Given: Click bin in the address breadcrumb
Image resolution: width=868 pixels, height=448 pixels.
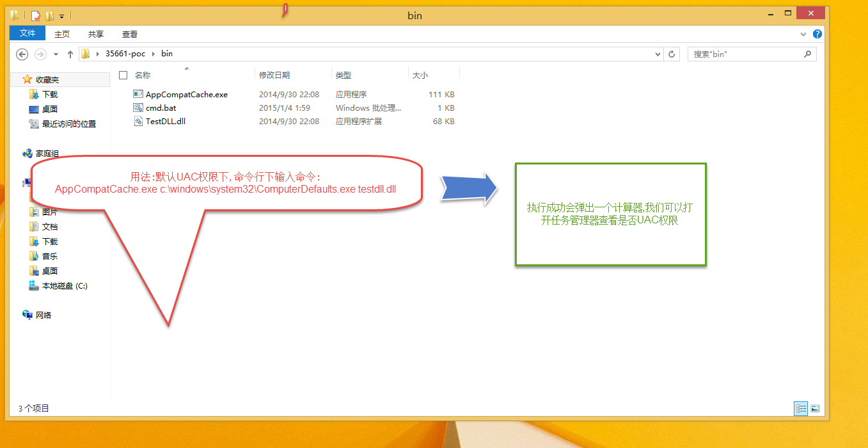Looking at the screenshot, I should click(x=167, y=54).
